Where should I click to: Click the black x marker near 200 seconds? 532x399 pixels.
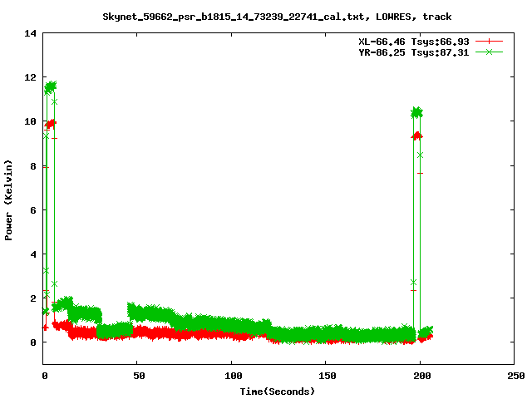point(420,155)
